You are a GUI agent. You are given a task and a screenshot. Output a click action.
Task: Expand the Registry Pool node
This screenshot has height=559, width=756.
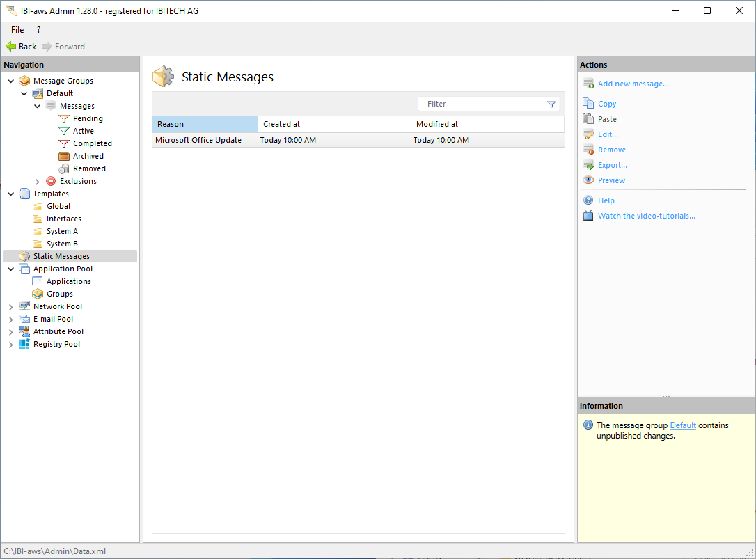pyautogui.click(x=11, y=345)
